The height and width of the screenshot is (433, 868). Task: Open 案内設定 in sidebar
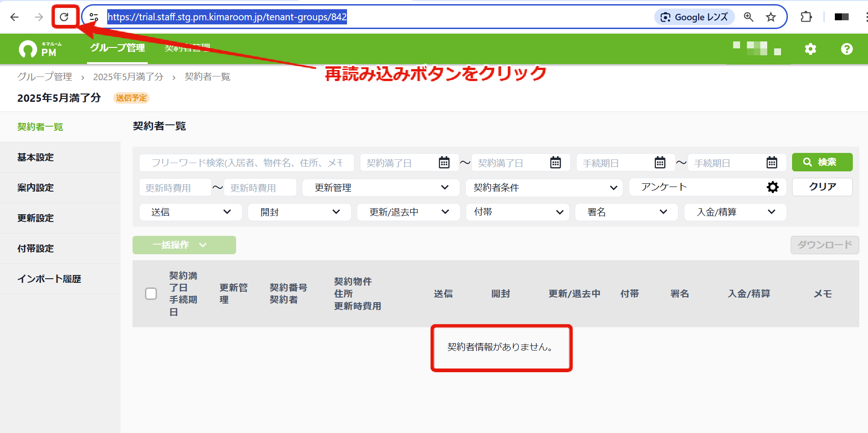coord(60,187)
